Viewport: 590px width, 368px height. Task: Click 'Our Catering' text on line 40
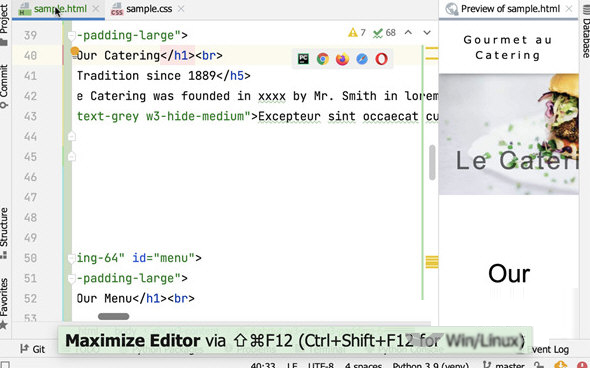(x=119, y=56)
